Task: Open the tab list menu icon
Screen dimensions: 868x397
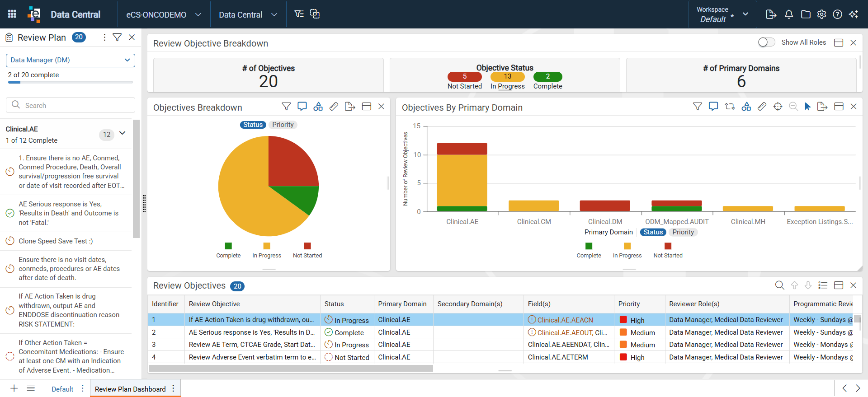Action: coord(31,388)
